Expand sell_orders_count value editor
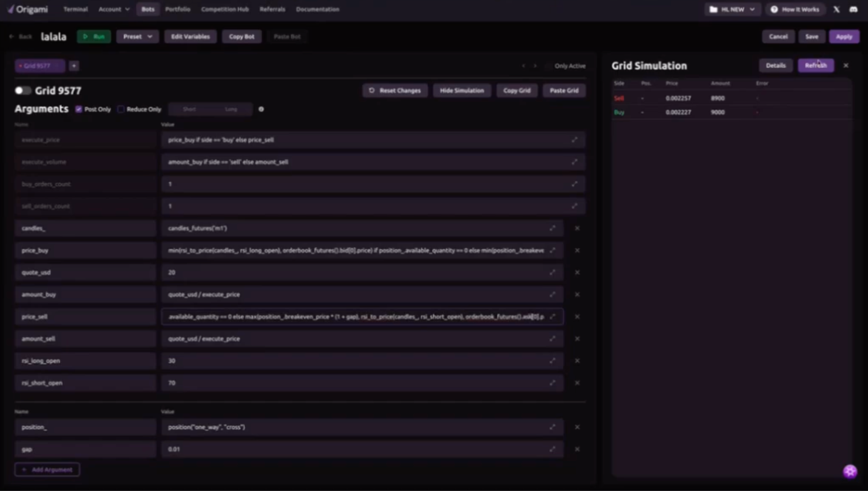The width and height of the screenshot is (868, 491). (x=574, y=206)
